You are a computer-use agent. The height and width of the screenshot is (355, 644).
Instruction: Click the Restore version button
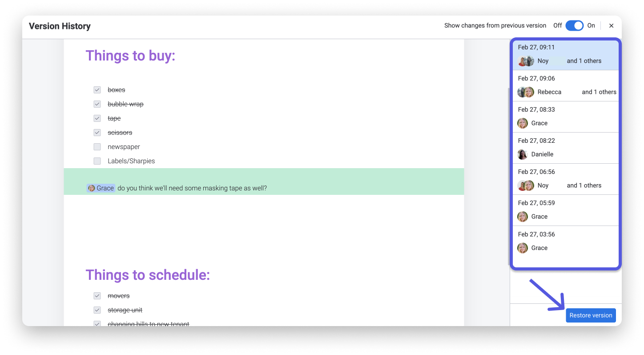[x=591, y=315]
